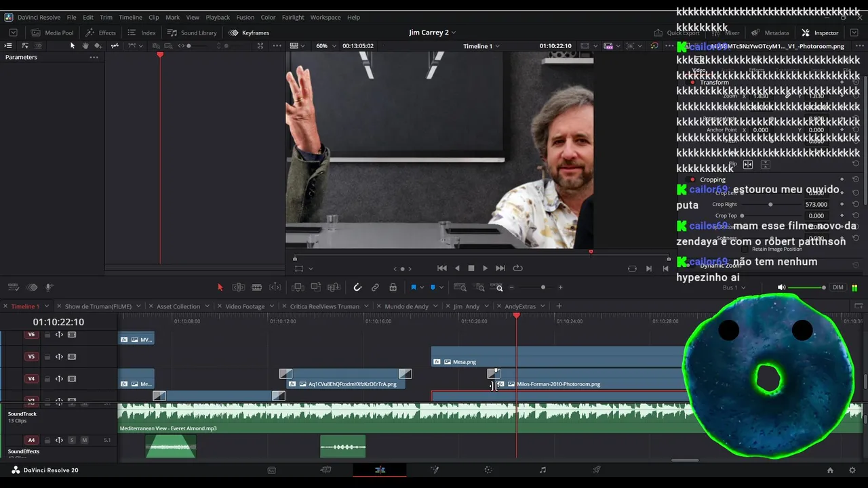Select the Selection Mode arrow tool in the timeline toolbar
The width and height of the screenshot is (868, 488).
[x=220, y=287]
